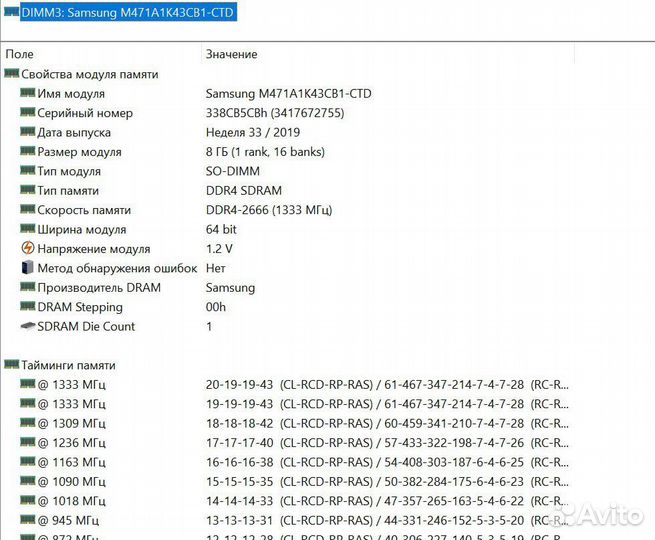
Task: Select the 'Напряжение модуля' field label
Action: click(94, 249)
